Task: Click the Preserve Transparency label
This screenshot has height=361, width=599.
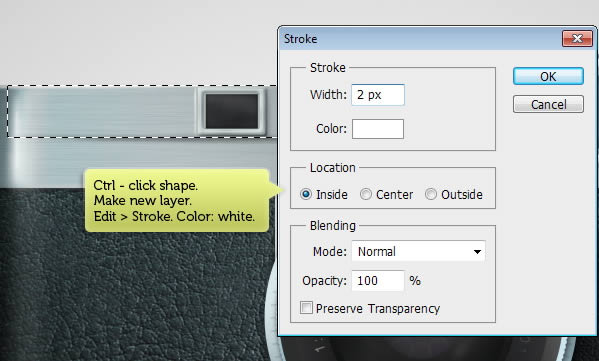Action: click(378, 308)
